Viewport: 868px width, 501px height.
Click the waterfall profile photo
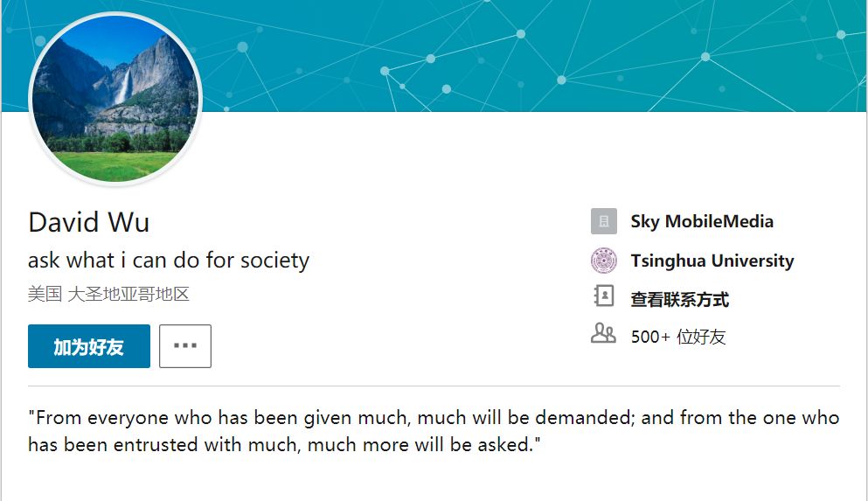pos(115,99)
